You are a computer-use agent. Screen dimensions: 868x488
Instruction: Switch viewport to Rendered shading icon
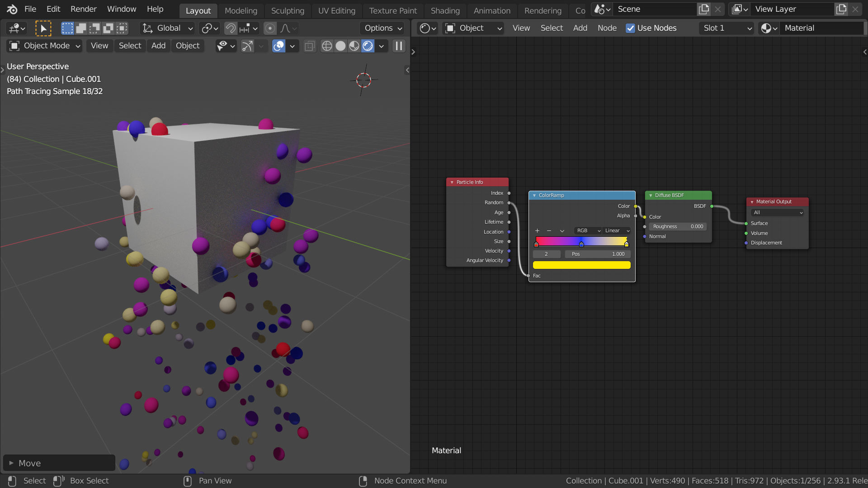(x=368, y=46)
